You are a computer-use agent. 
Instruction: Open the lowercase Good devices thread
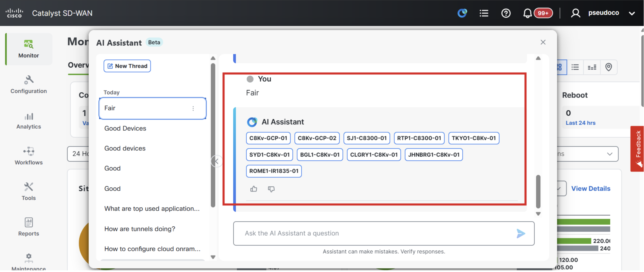[125, 148]
